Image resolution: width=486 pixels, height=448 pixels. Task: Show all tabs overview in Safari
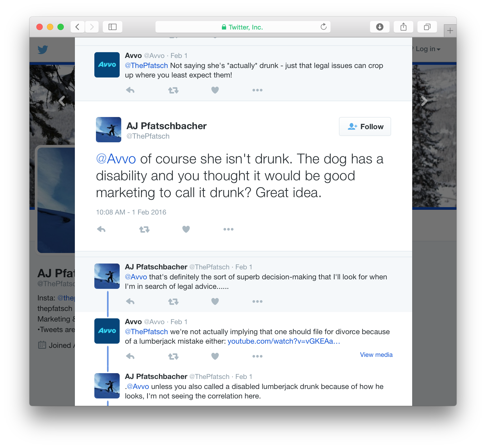point(427,27)
